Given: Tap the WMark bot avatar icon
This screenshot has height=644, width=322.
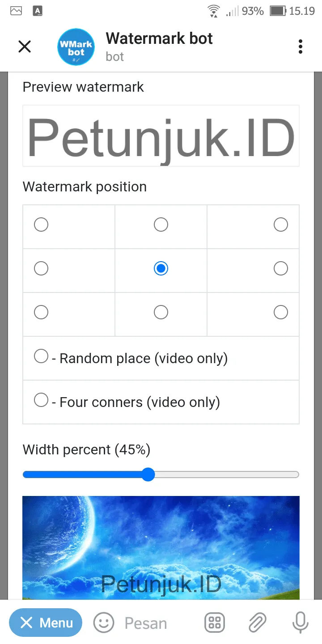Looking at the screenshot, I should tap(76, 47).
